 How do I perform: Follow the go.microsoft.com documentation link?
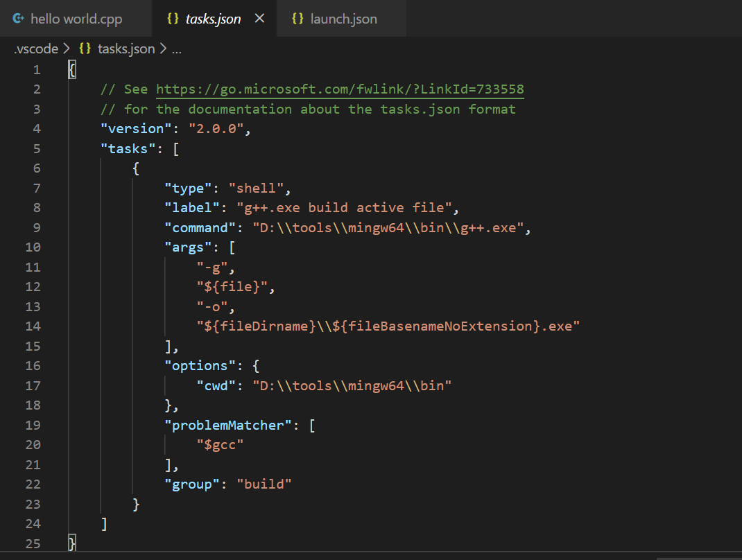340,89
